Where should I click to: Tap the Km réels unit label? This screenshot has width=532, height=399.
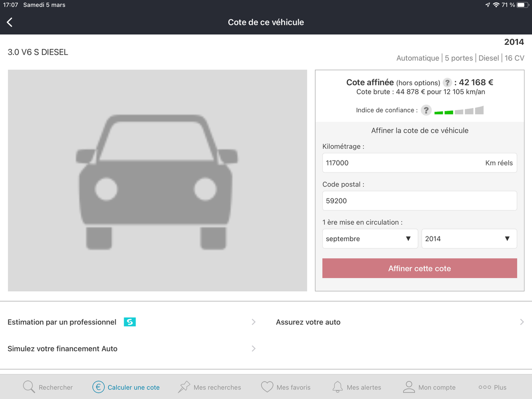[x=499, y=163]
